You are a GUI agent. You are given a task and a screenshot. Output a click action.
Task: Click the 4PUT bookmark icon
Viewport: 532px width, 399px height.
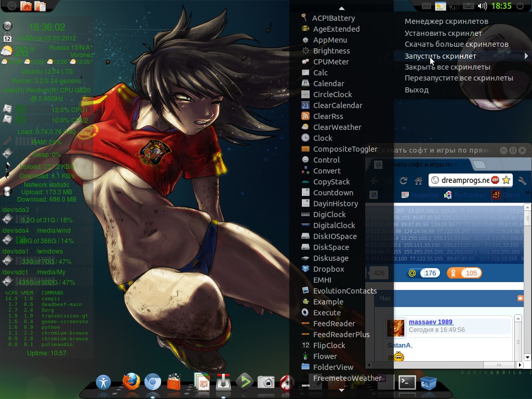pyautogui.click(x=496, y=195)
